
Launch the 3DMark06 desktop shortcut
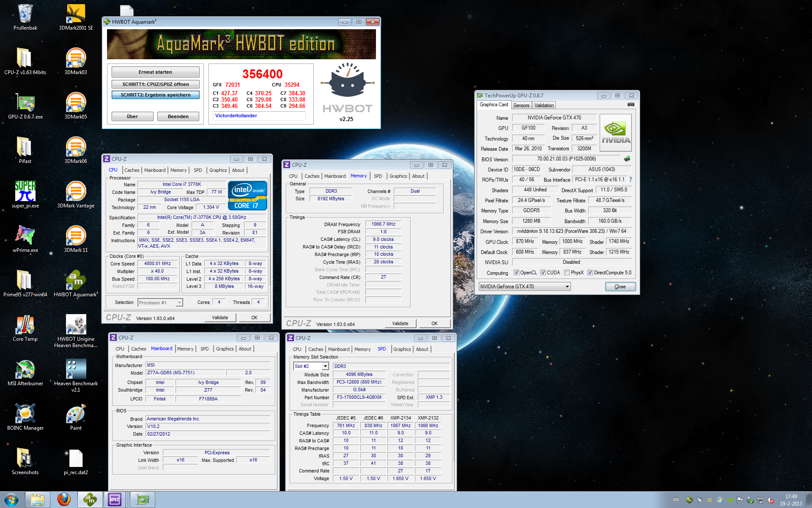(x=76, y=150)
